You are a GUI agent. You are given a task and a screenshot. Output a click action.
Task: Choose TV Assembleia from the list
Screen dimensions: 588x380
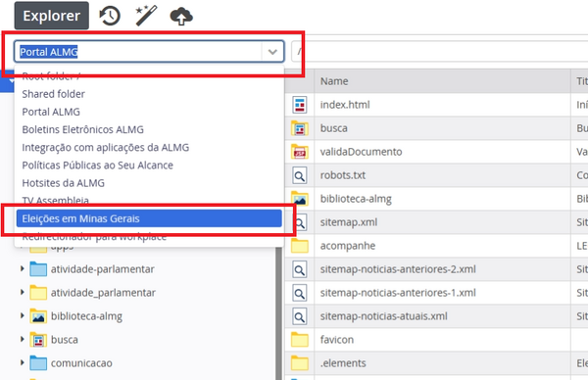(x=56, y=201)
